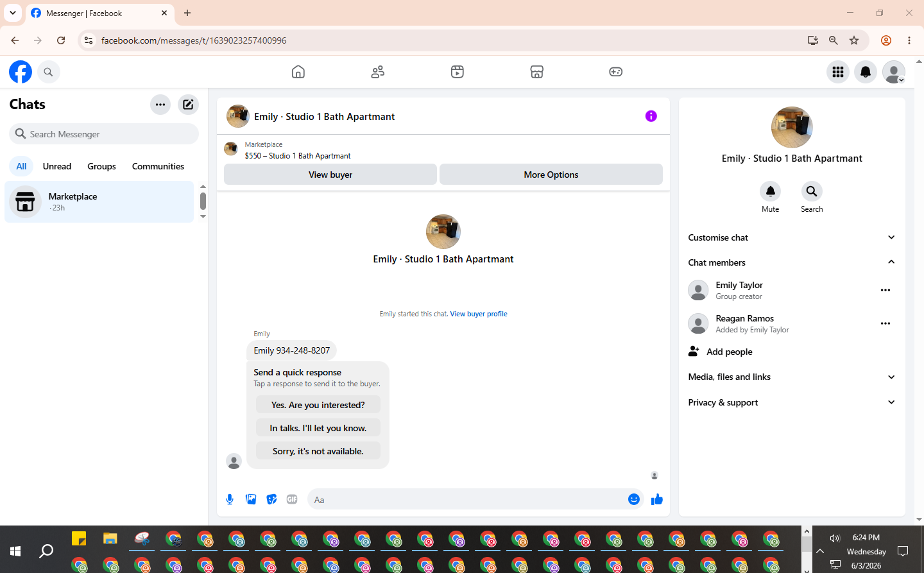Screen dimensions: 924x573
Task: Send a thumbs-up like
Action: point(657,499)
